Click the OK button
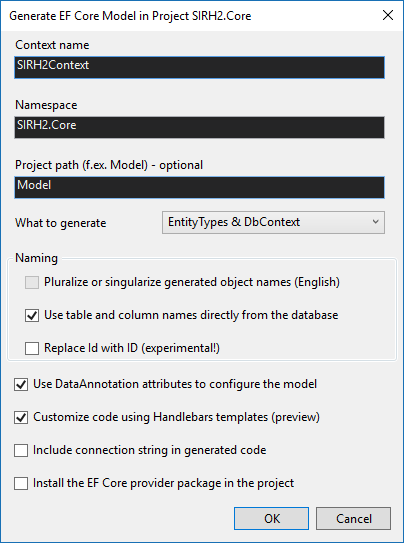404x543 pixels. [x=271, y=518]
